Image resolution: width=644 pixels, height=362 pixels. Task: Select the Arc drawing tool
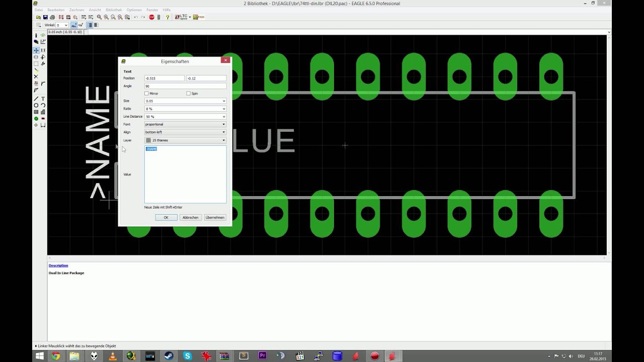click(x=43, y=105)
